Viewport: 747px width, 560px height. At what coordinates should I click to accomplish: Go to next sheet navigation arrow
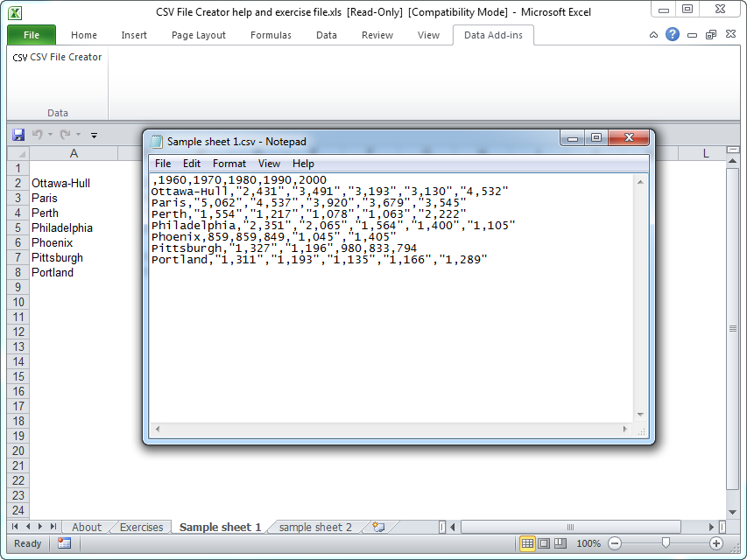(40, 527)
